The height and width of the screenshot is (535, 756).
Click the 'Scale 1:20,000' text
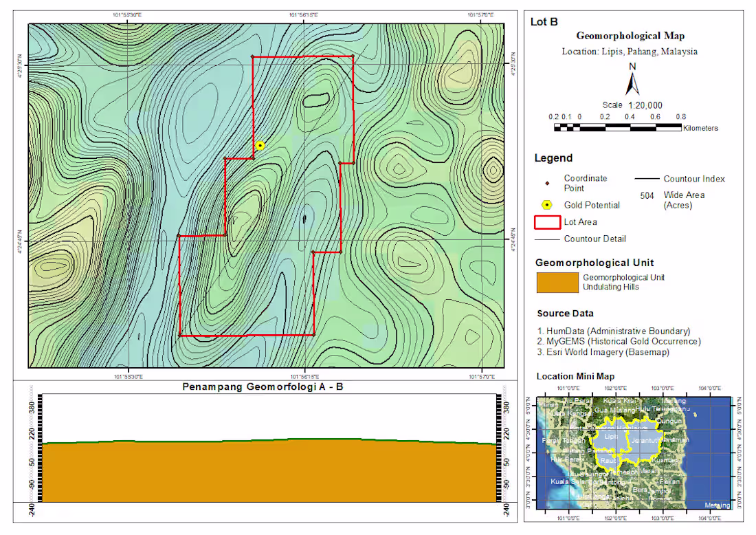pyautogui.click(x=632, y=105)
